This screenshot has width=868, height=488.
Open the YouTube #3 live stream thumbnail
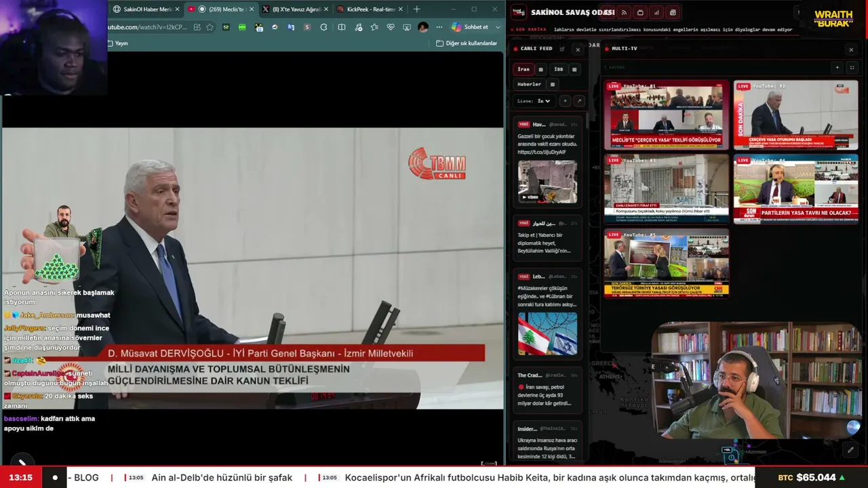tap(667, 189)
